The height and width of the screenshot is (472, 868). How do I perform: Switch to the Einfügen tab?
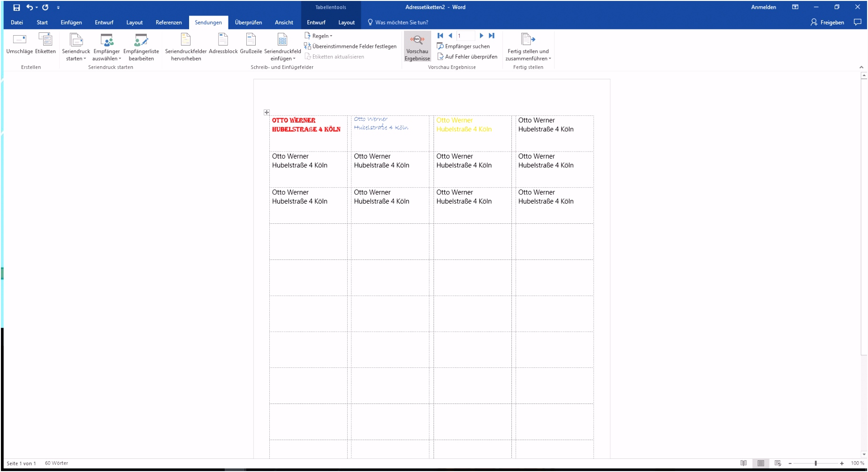[71, 23]
